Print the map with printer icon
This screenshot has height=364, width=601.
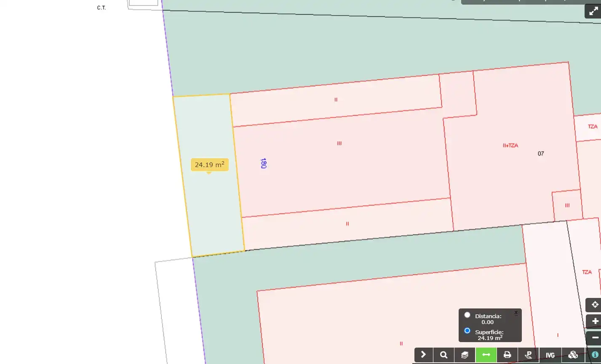[508, 355]
